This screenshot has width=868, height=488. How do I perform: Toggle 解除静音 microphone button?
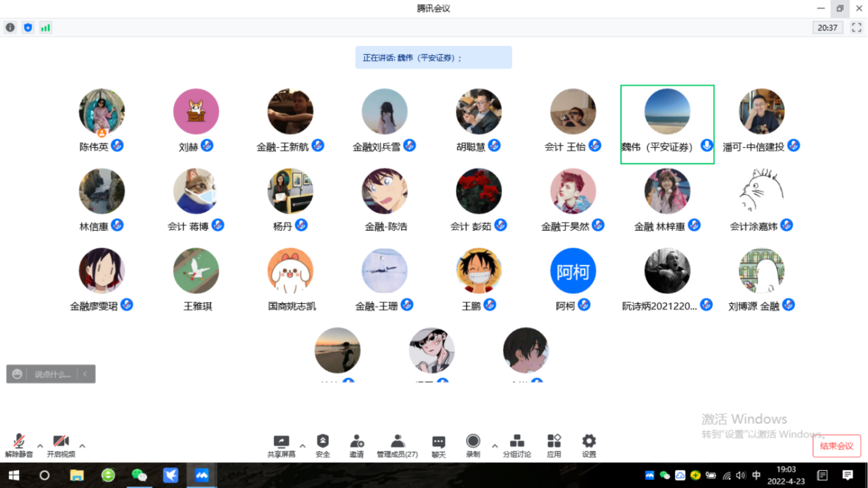tap(19, 445)
